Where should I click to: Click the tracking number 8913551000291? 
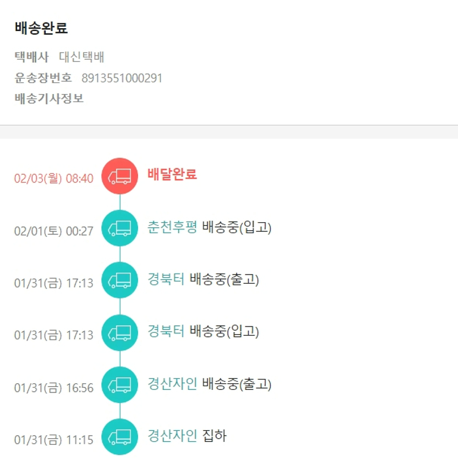(x=122, y=78)
